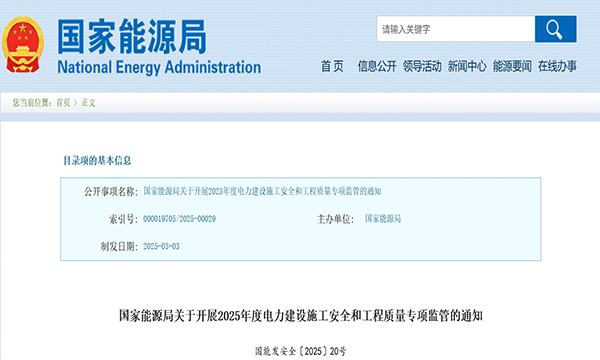The height and width of the screenshot is (360, 600).
Task: Open the 领导活动 navigation item
Action: tap(422, 66)
